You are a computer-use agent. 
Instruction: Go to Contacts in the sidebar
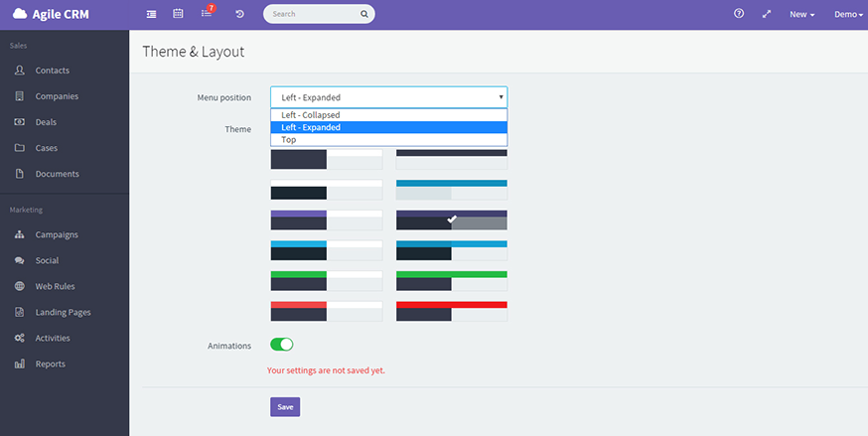[x=52, y=71]
